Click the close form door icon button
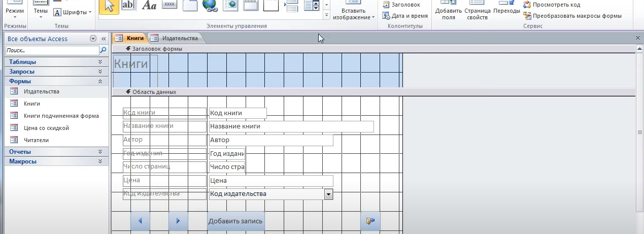 click(370, 221)
